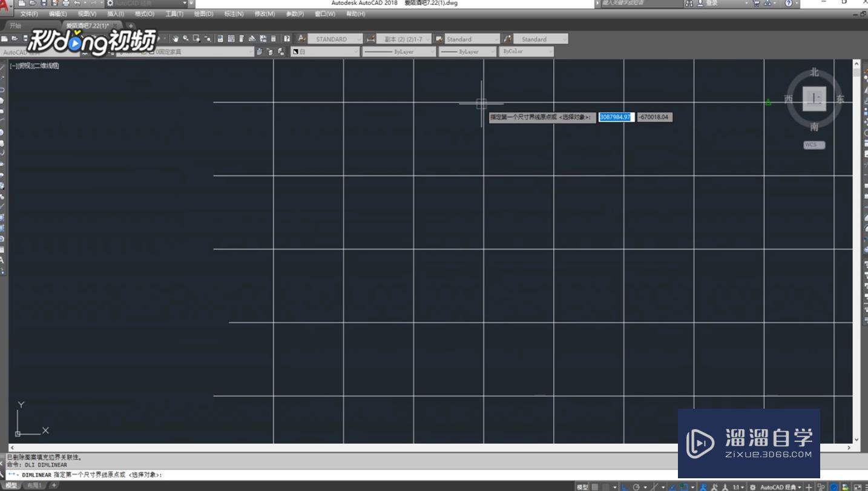Screen dimensions: 868x491
Task: Open the 窗口(W) menu
Action: [325, 13]
